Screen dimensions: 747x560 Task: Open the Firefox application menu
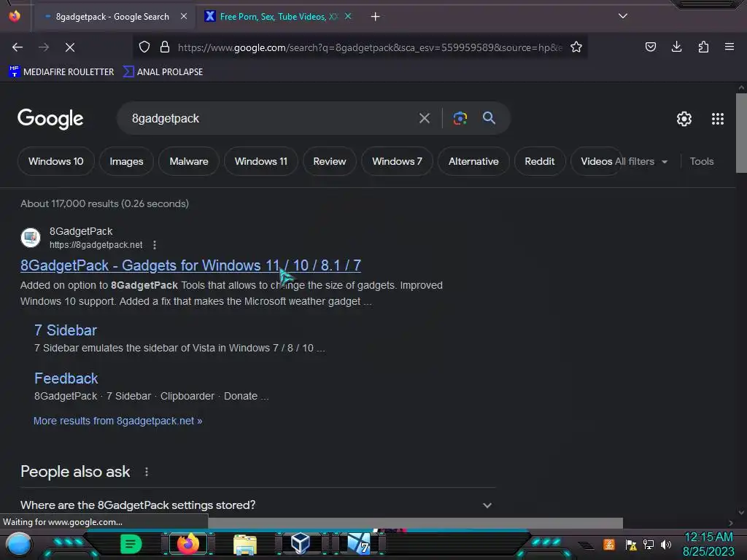(x=729, y=47)
